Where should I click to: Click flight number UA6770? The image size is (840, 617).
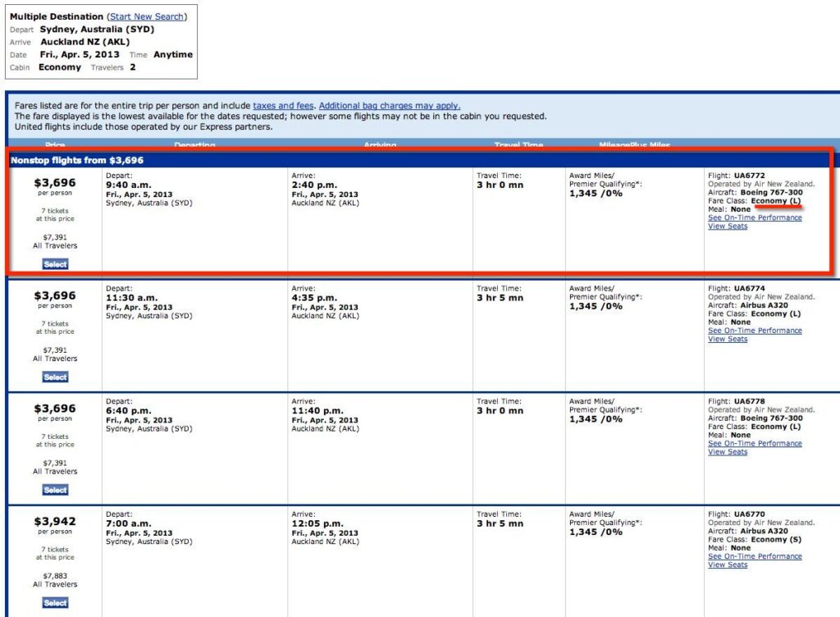(750, 514)
